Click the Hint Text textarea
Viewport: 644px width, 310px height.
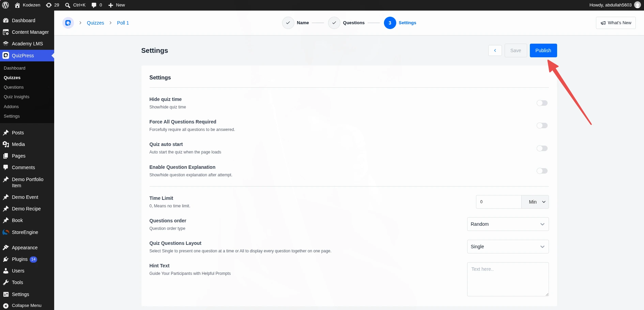(x=508, y=279)
